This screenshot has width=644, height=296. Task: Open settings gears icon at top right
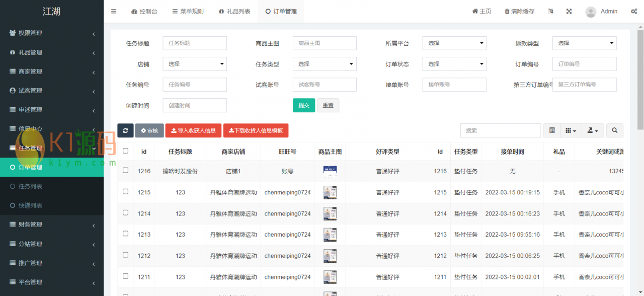point(633,12)
